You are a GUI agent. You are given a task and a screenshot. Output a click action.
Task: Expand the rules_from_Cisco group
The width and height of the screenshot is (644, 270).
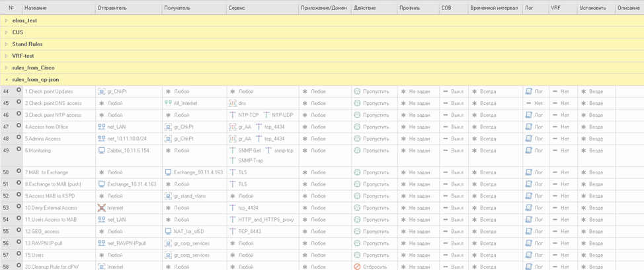click(7, 68)
